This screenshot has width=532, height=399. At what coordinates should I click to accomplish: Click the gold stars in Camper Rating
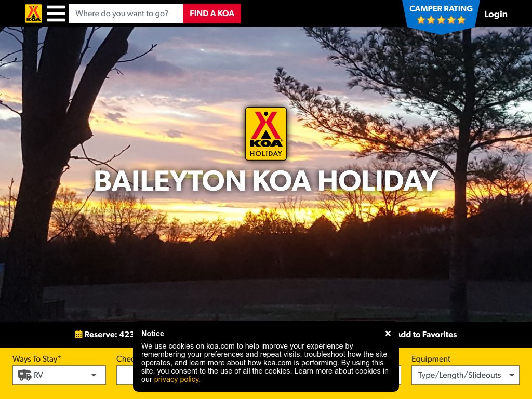tap(441, 20)
